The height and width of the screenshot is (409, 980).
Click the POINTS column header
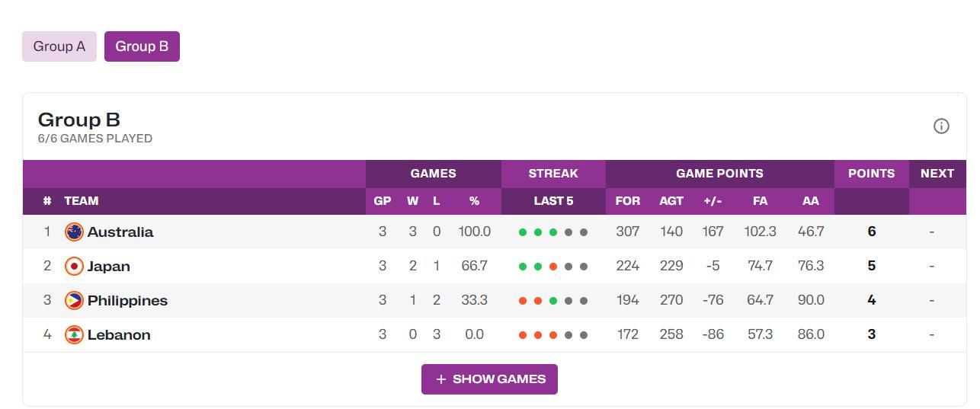871,174
